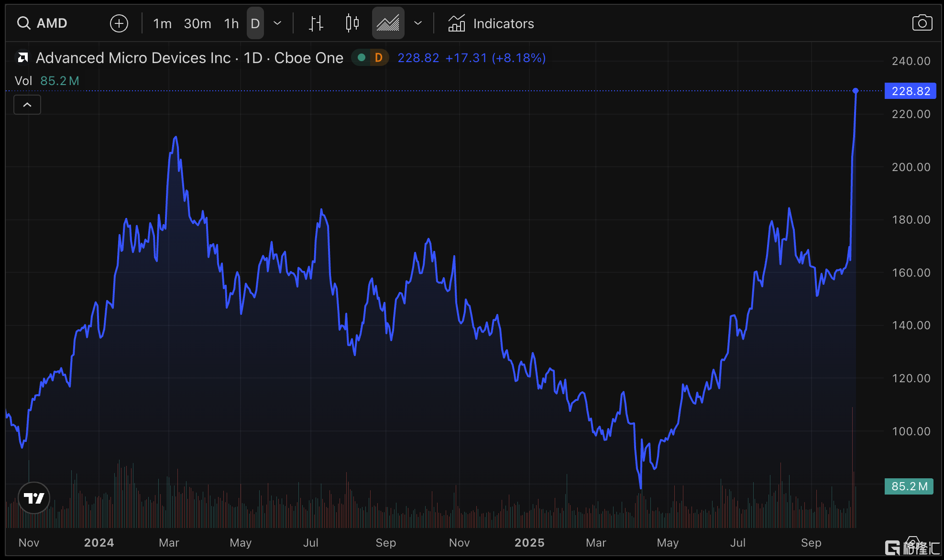Image resolution: width=944 pixels, height=560 pixels.
Task: Select the Area chart style icon
Action: pyautogui.click(x=388, y=23)
